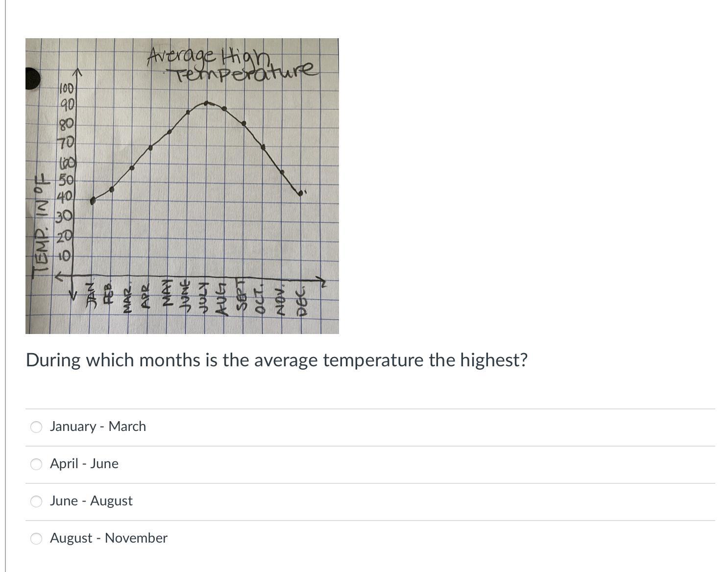Click the first data point above JAN

pos(93,200)
